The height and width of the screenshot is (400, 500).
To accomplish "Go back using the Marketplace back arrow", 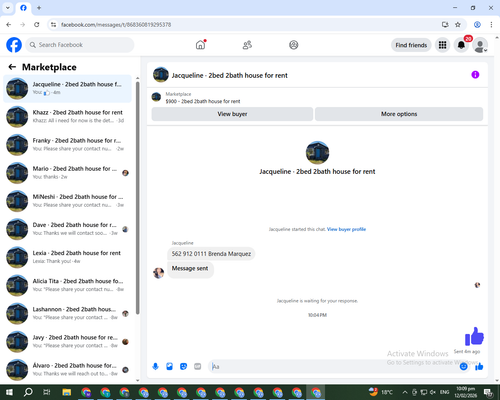I will (12, 67).
